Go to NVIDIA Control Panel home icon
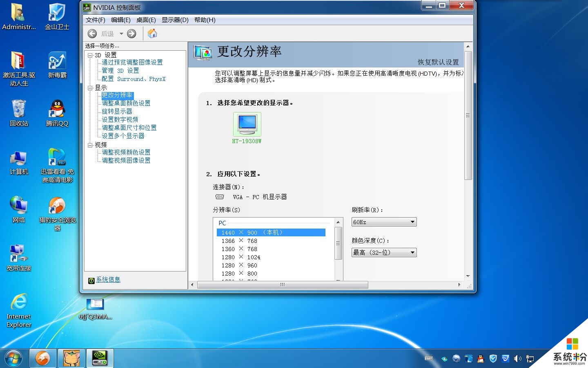Viewport: 588px width, 368px height. pyautogui.click(x=152, y=34)
